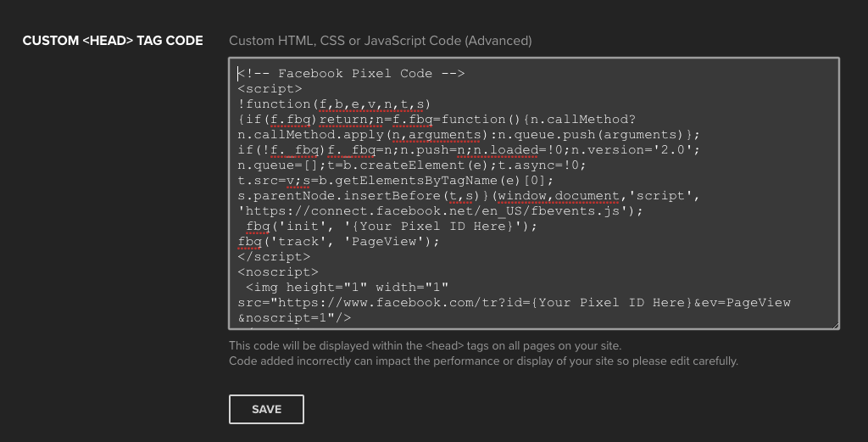Click the 'Custom HTML, CSS or JavaScript Code' subtitle
868x442 pixels.
[x=380, y=41]
